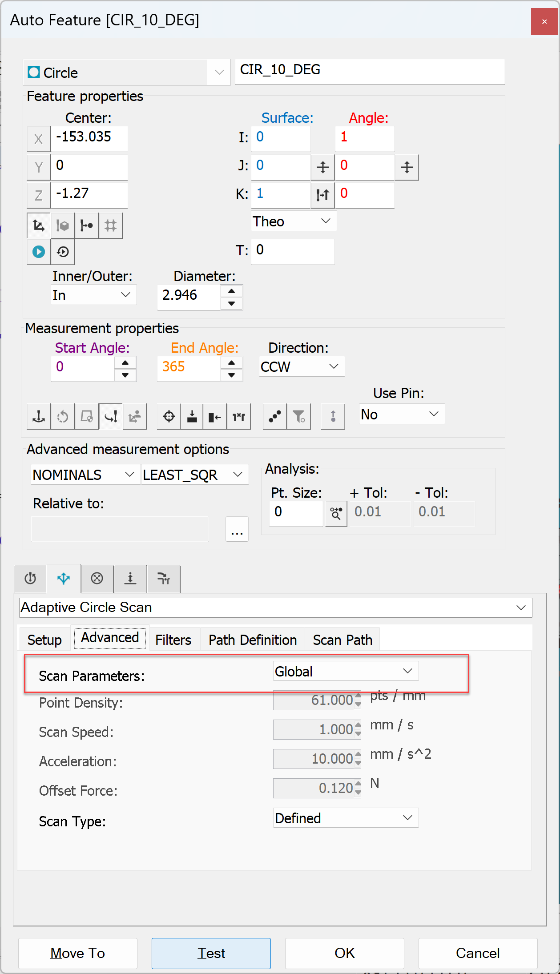Image resolution: width=560 pixels, height=974 pixels.
Task: Toggle the polar/cartesian axes icon button
Action: 39,226
